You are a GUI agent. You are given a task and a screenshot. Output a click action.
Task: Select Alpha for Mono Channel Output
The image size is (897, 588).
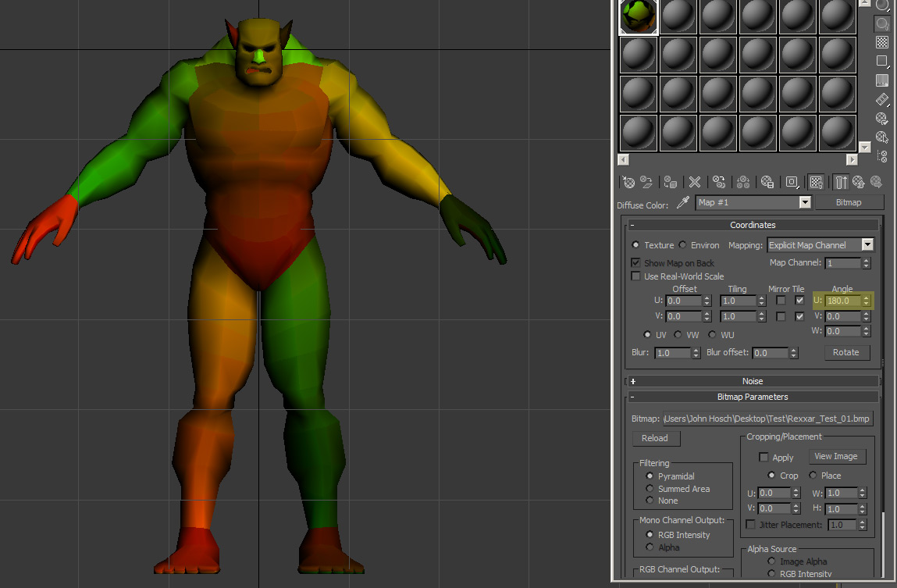tap(650, 547)
